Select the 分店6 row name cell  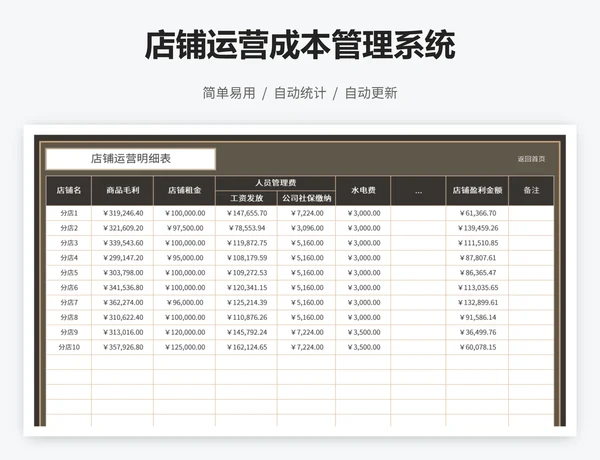click(x=69, y=288)
